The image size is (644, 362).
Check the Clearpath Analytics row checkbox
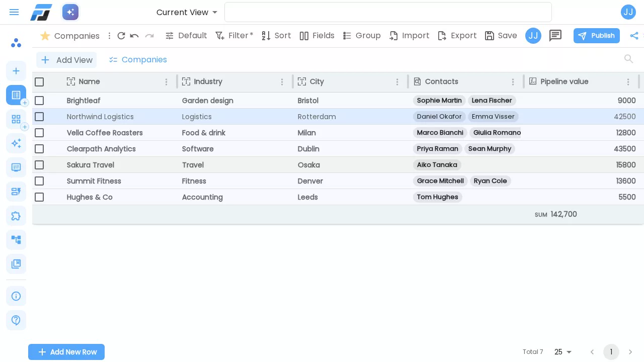(39, 149)
